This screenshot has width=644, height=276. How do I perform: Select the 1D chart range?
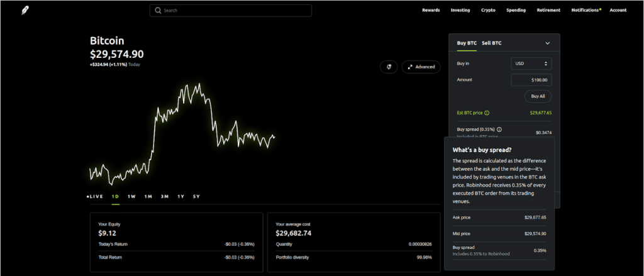click(115, 197)
